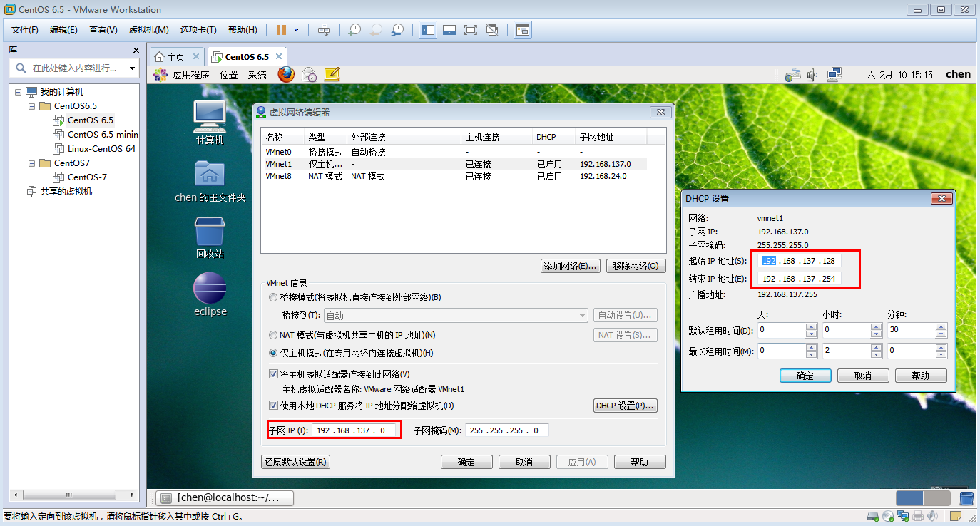Click the 移除网络(O) button

pos(636,266)
